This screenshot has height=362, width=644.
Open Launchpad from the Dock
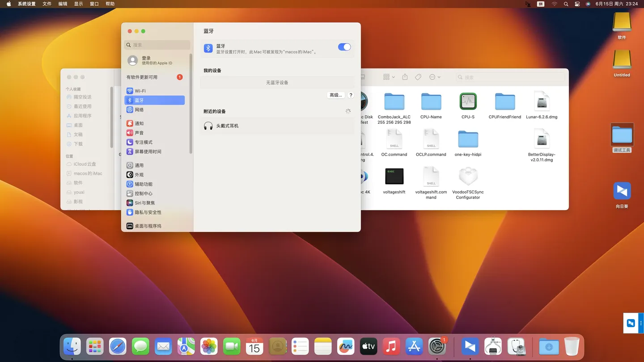(95, 346)
